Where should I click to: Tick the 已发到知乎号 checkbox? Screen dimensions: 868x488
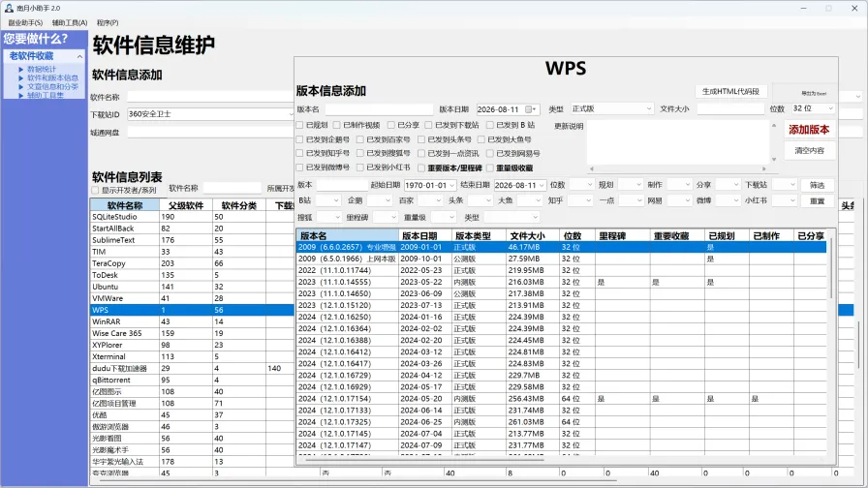click(299, 153)
